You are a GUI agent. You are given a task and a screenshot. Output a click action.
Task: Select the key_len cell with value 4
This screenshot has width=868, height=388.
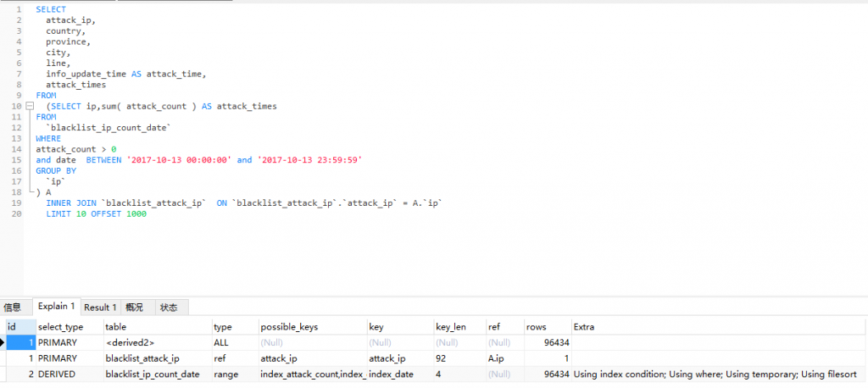coord(459,374)
